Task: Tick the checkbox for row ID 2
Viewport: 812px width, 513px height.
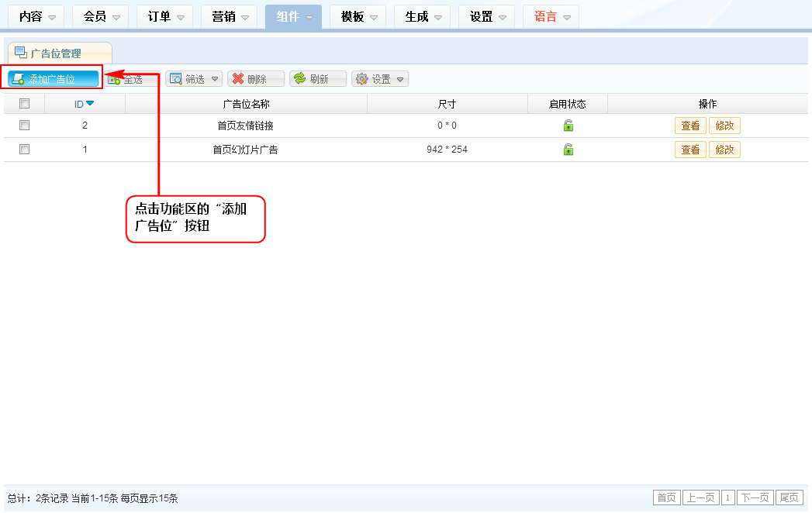Action: [24, 126]
